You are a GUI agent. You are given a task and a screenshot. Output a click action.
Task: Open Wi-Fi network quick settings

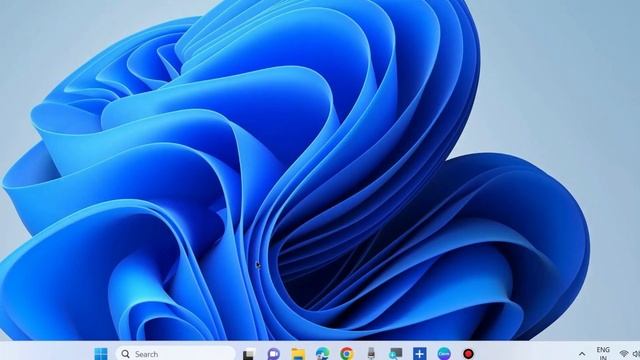624,354
